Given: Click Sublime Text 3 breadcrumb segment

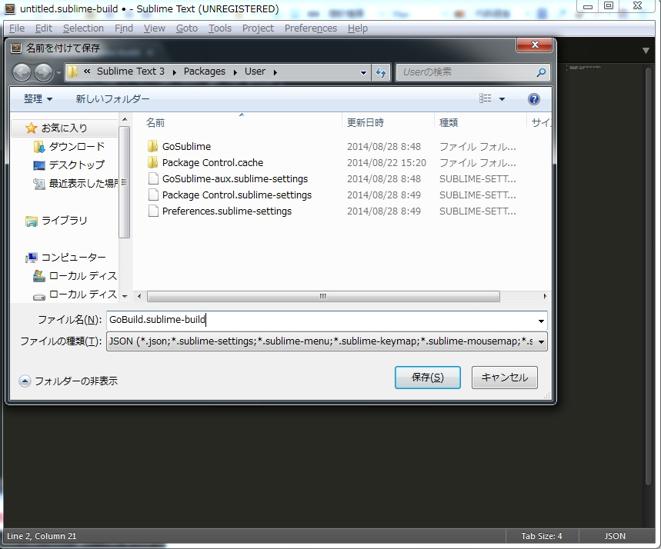Looking at the screenshot, I should [x=131, y=72].
